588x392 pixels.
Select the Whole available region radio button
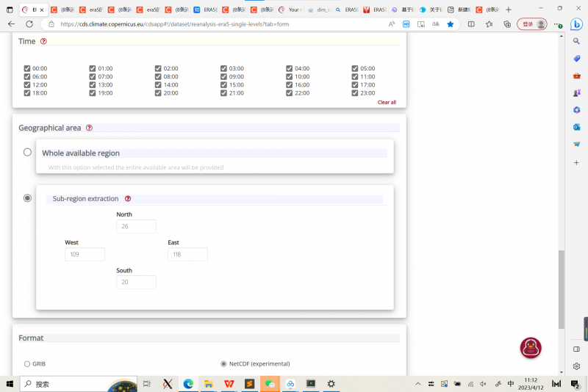(x=27, y=152)
